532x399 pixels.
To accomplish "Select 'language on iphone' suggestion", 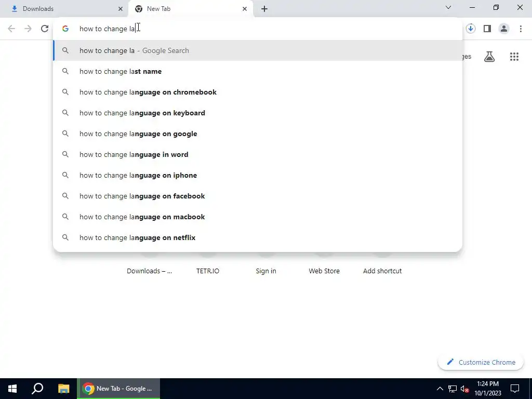I will click(x=258, y=175).
